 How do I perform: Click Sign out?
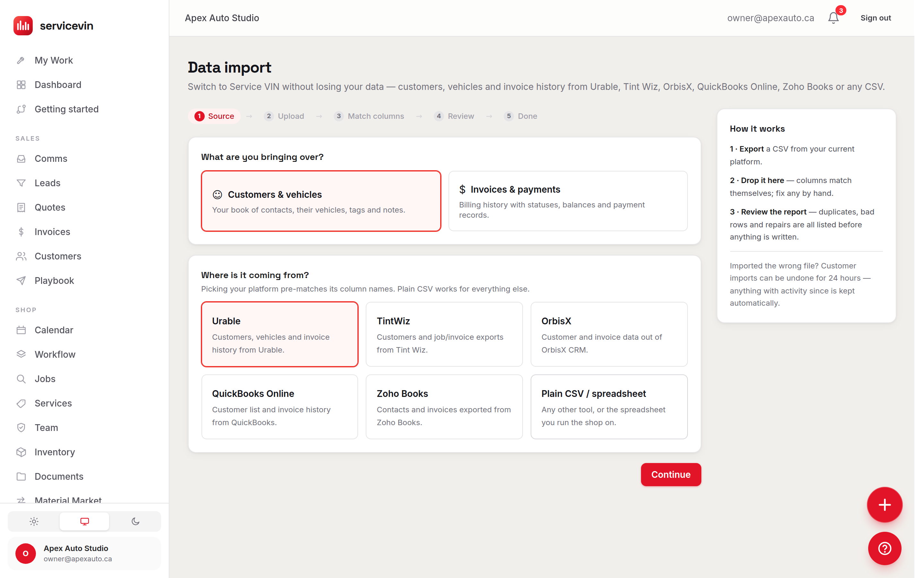(x=876, y=18)
